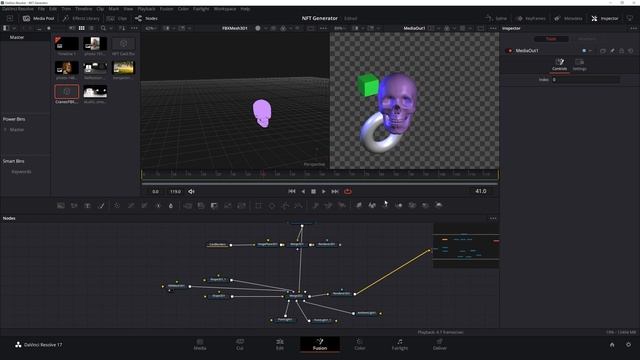Open the File menu
The height and width of the screenshot is (360, 640).
point(41,9)
